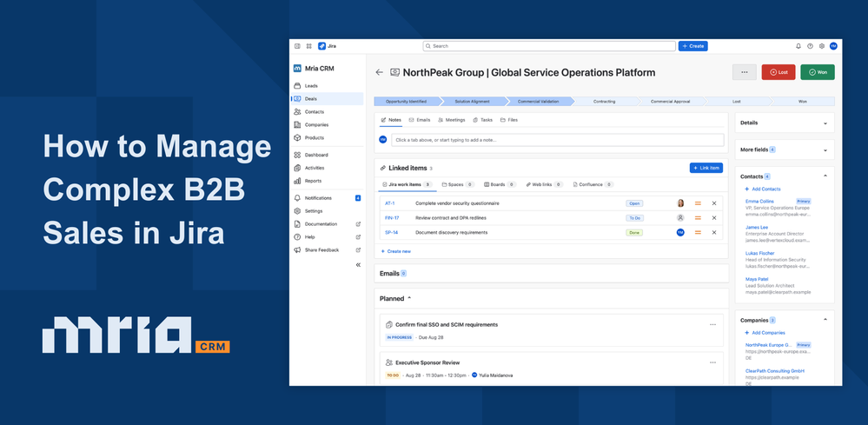868x425 pixels.
Task: Open the help question mark icon
Action: point(810,46)
